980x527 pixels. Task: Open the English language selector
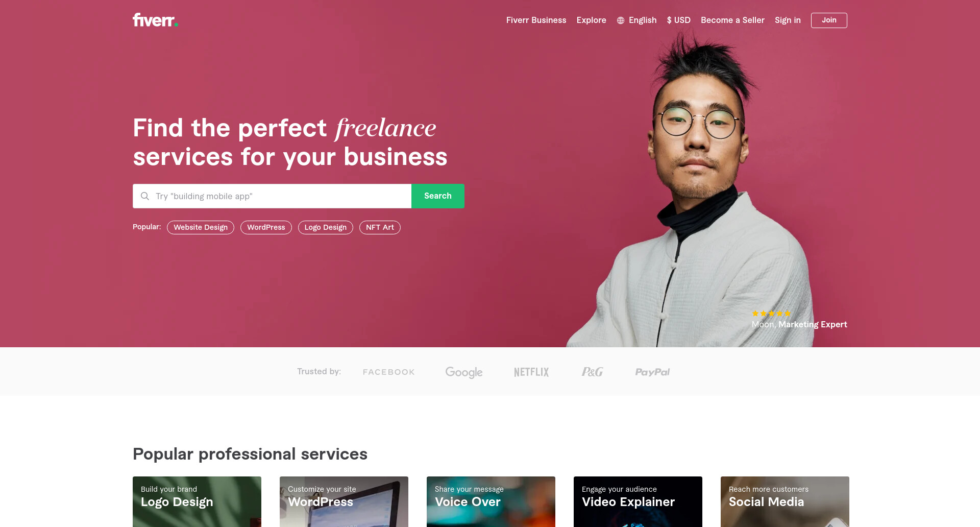point(636,20)
